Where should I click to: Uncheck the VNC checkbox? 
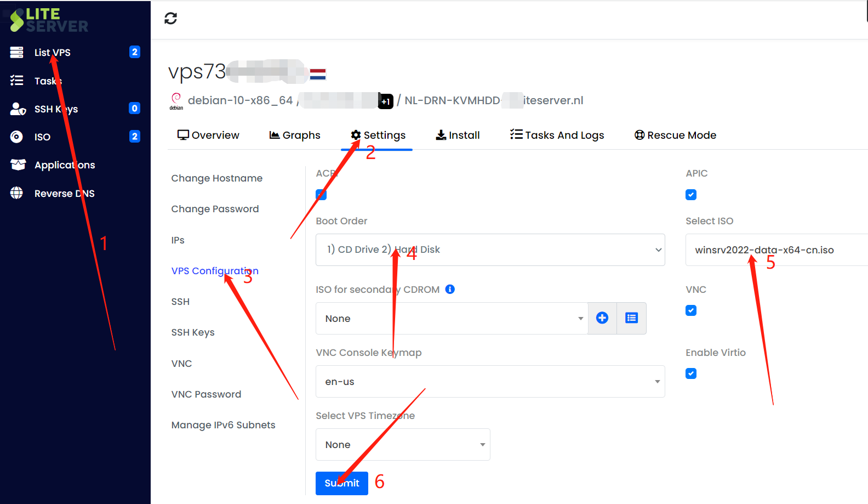coord(691,310)
